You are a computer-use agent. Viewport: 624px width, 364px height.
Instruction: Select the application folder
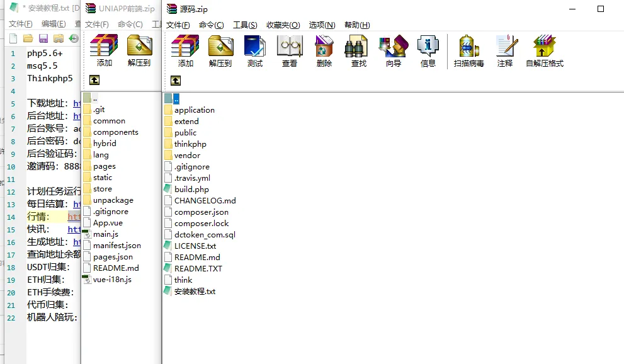click(194, 110)
